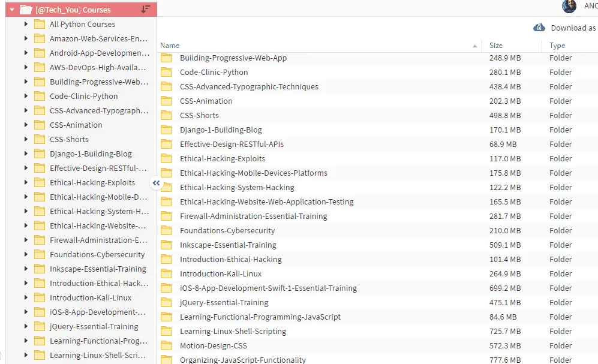
Task: Click the Download as cloud icon
Action: pyautogui.click(x=539, y=28)
